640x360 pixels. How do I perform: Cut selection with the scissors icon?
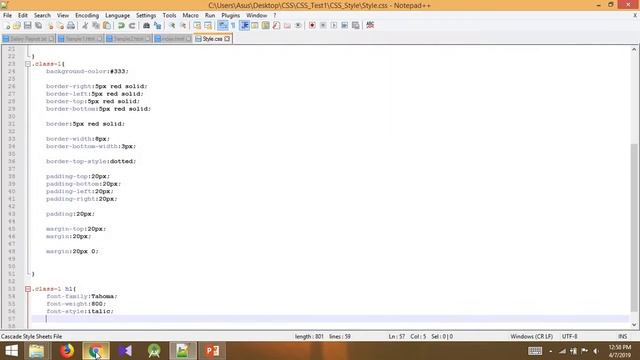tap(85, 25)
